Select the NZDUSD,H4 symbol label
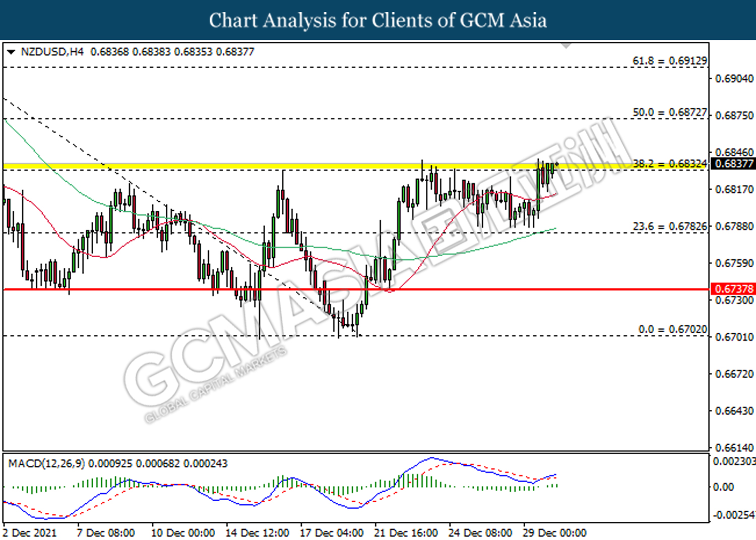This screenshot has width=756, height=540. 52,52
